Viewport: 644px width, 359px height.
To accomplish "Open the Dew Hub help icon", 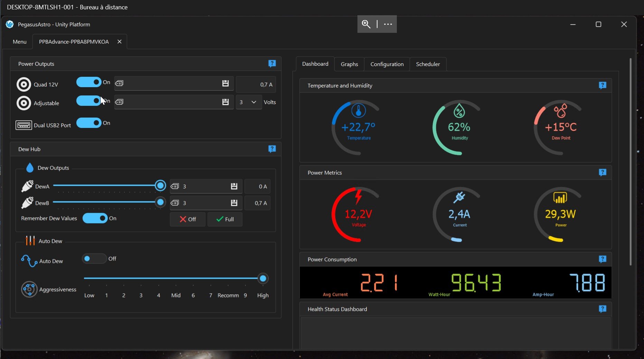I will (272, 149).
